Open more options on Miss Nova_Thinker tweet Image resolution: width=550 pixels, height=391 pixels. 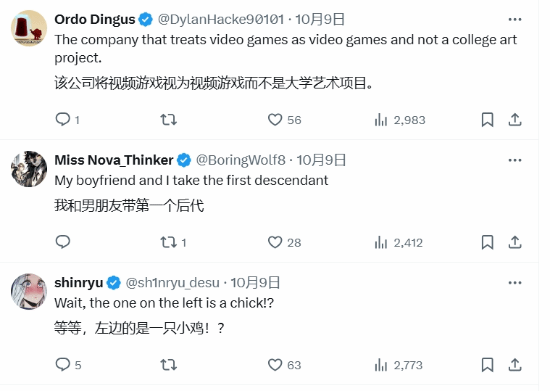[515, 160]
